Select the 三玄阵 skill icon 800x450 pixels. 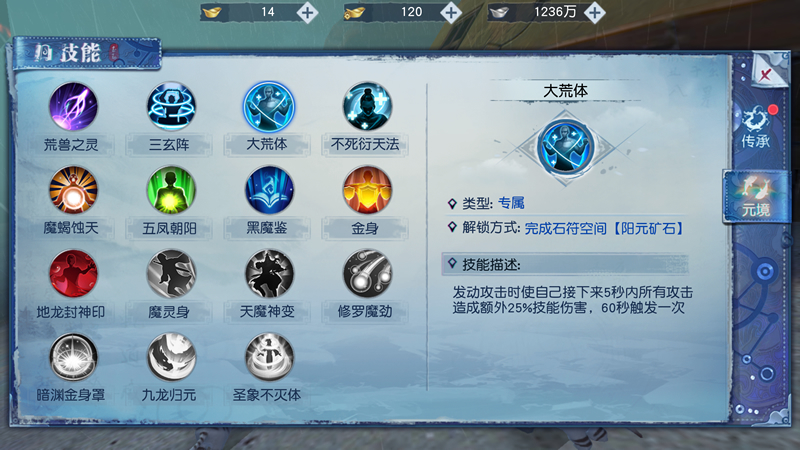pos(171,107)
